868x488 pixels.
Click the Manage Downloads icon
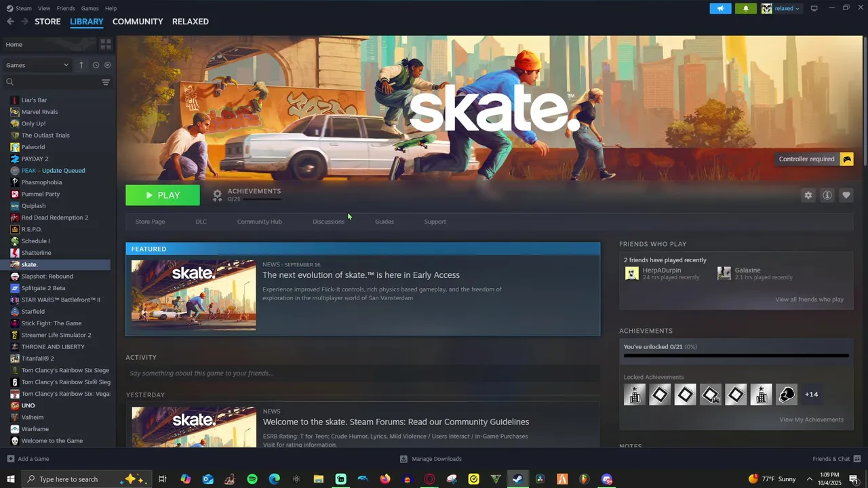[403, 459]
